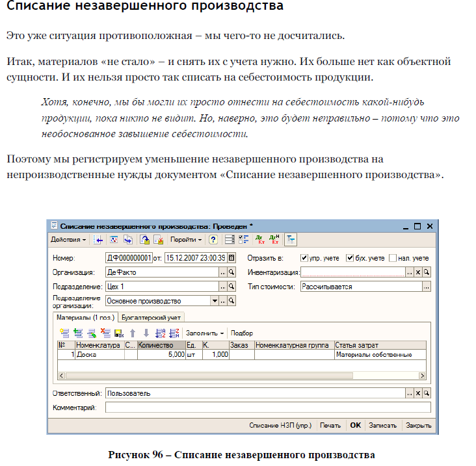Click the OK button

[x=356, y=426]
